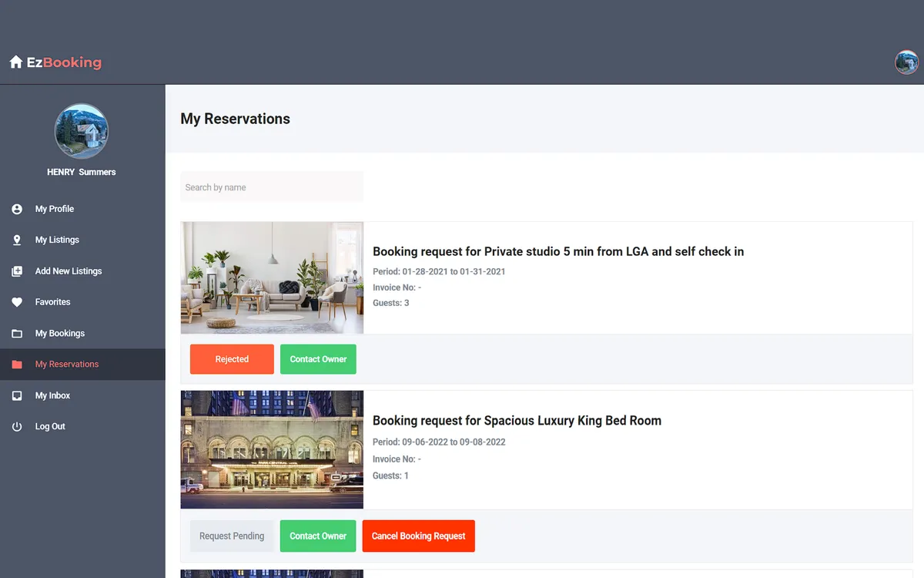The image size is (924, 578).
Task: Contact Owner for Spacious Luxury King Bed Room
Action: (318, 536)
